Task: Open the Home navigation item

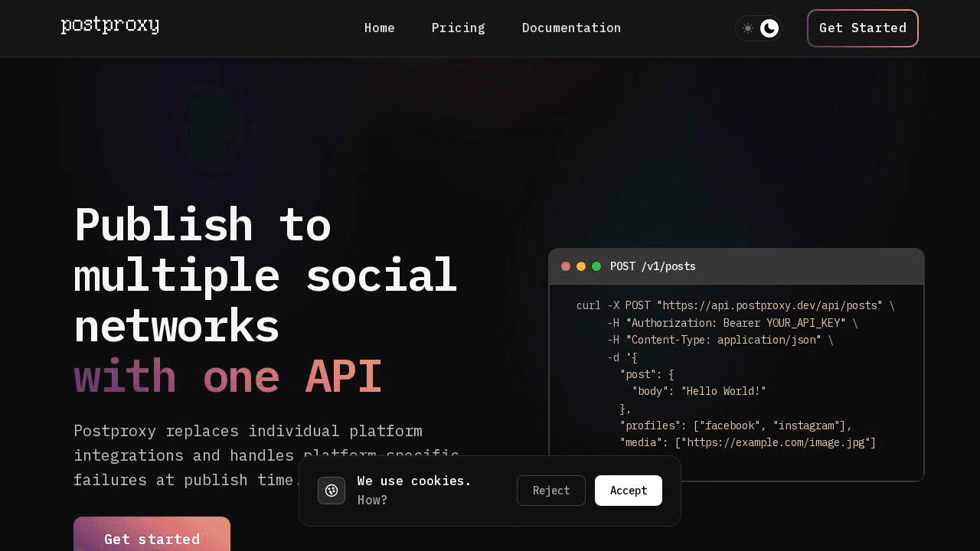Action: click(380, 28)
